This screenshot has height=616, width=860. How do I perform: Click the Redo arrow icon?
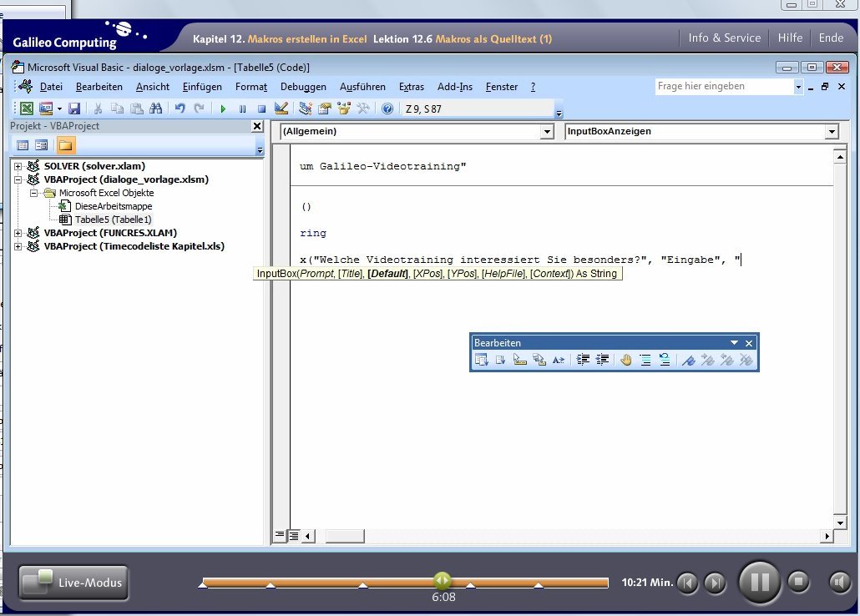tap(199, 109)
